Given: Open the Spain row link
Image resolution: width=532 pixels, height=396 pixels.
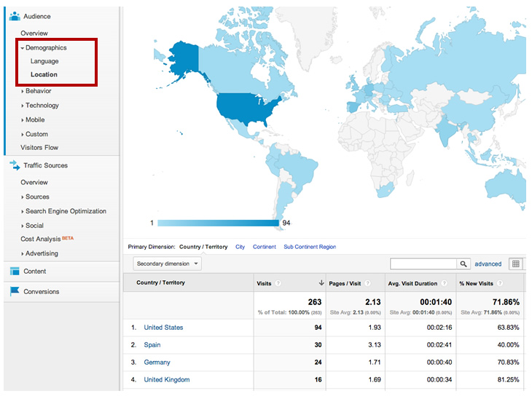Looking at the screenshot, I should (x=152, y=345).
